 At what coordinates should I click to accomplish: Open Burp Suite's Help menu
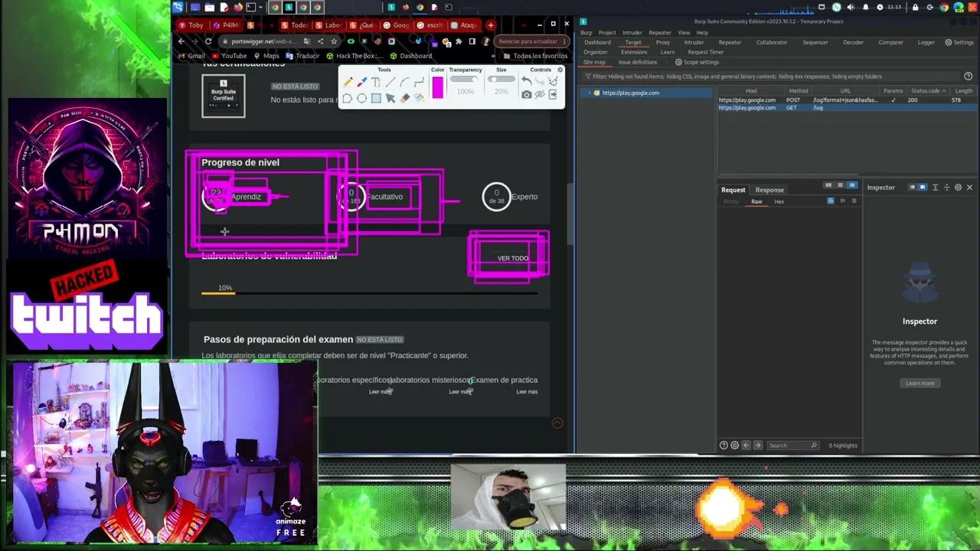702,32
